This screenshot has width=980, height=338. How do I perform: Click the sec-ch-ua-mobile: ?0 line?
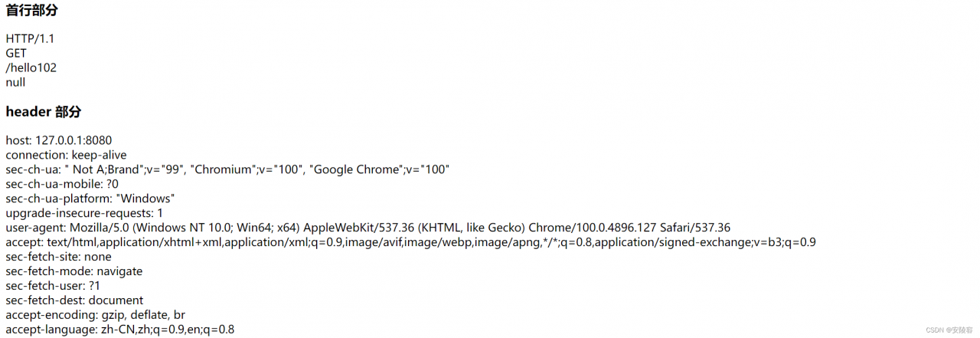pos(62,184)
